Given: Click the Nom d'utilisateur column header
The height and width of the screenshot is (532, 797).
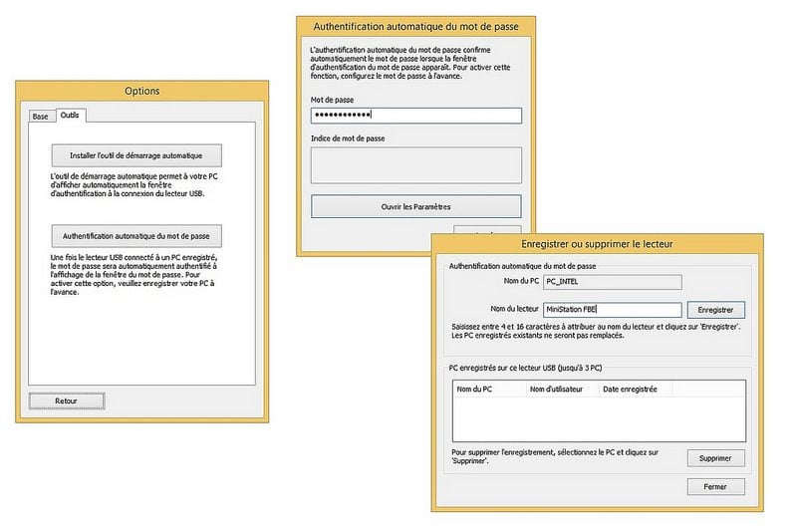Looking at the screenshot, I should [x=561, y=390].
